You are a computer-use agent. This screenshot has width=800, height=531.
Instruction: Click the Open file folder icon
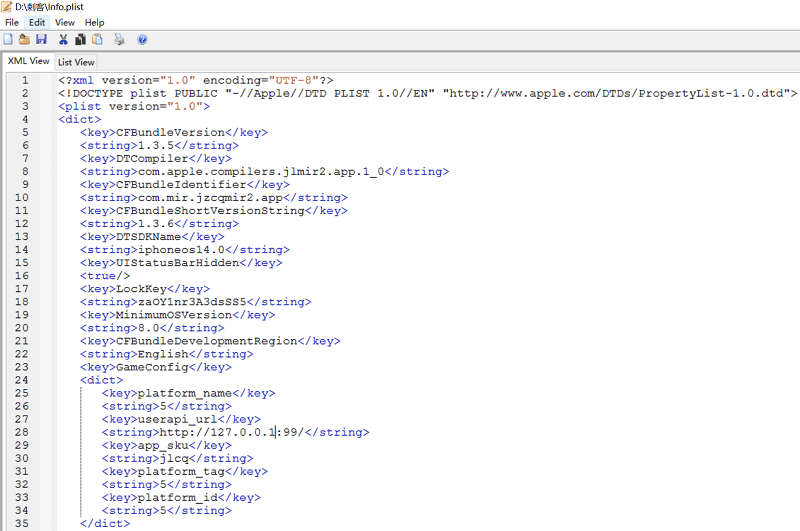(25, 40)
